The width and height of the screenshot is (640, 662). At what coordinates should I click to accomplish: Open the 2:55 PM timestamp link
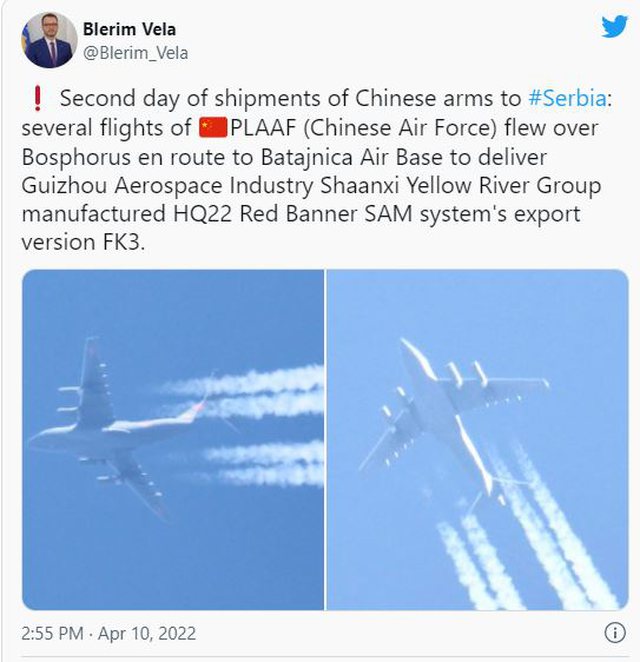(x=52, y=634)
